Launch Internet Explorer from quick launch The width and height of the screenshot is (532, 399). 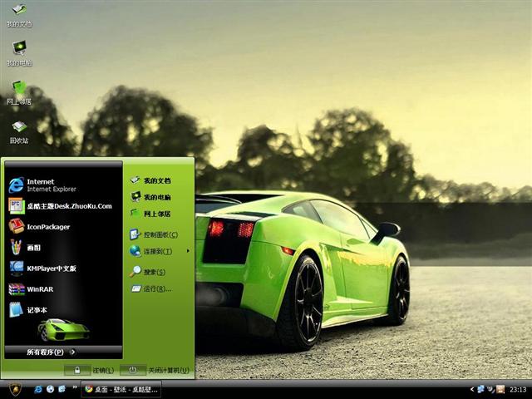pos(38,389)
